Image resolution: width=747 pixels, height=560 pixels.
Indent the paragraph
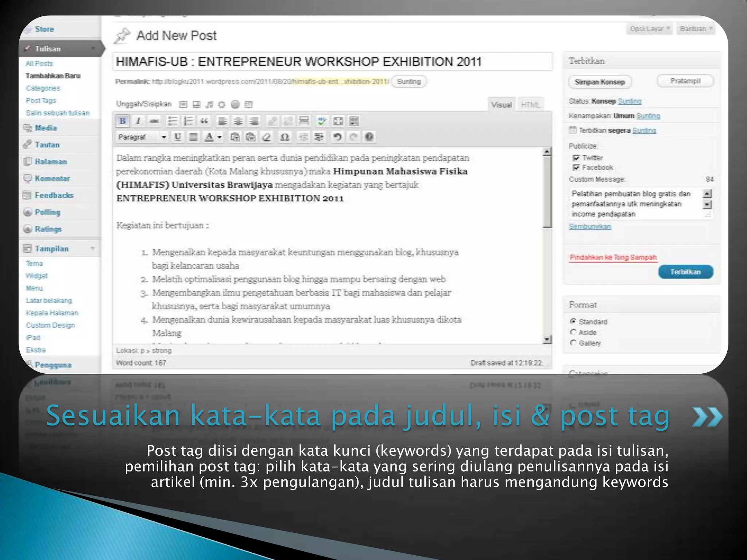[x=319, y=137]
